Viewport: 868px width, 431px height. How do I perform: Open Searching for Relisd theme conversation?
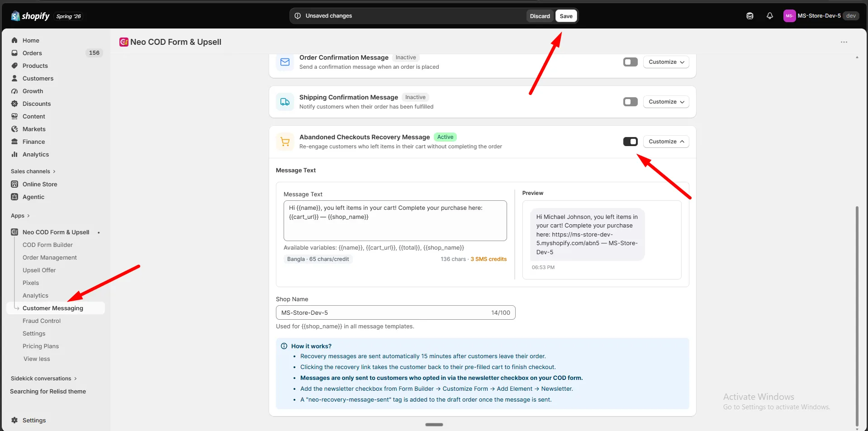[48, 391]
